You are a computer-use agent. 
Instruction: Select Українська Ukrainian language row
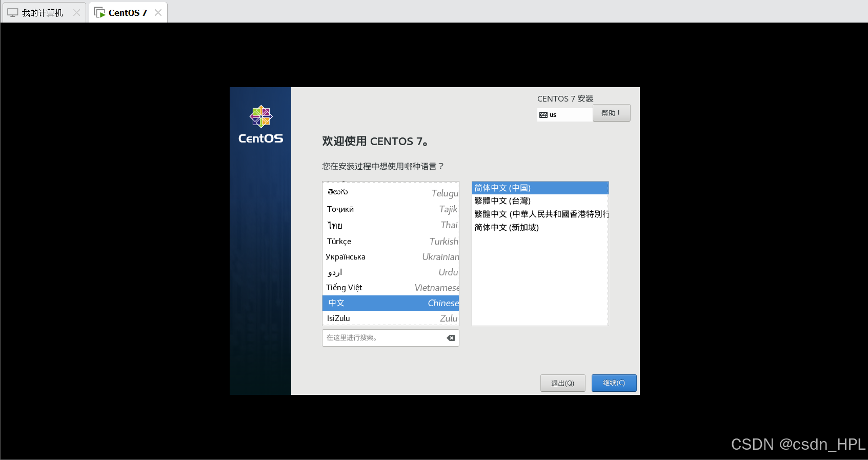click(391, 256)
